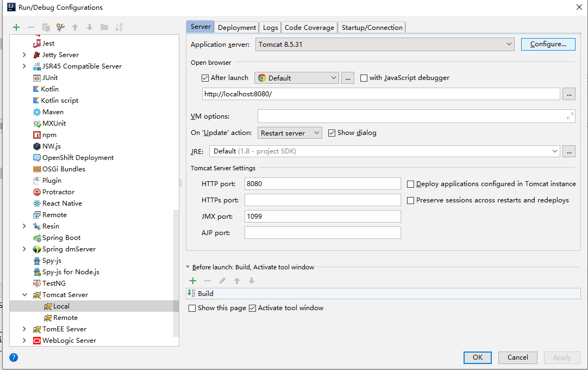The width and height of the screenshot is (588, 370).
Task: Collapse the Before launch section
Action: (188, 267)
